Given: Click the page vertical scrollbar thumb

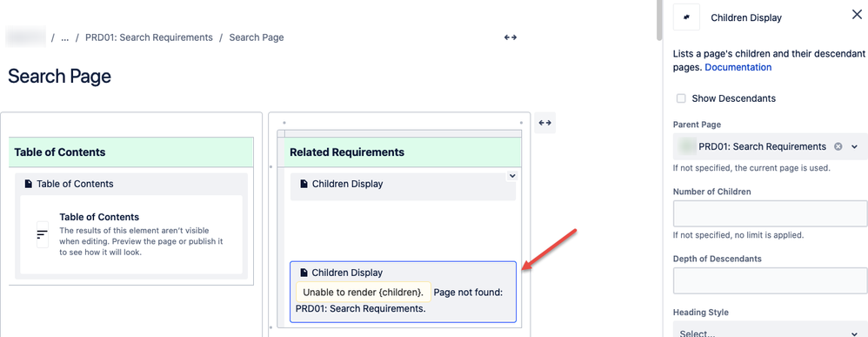Looking at the screenshot, I should [x=658, y=21].
